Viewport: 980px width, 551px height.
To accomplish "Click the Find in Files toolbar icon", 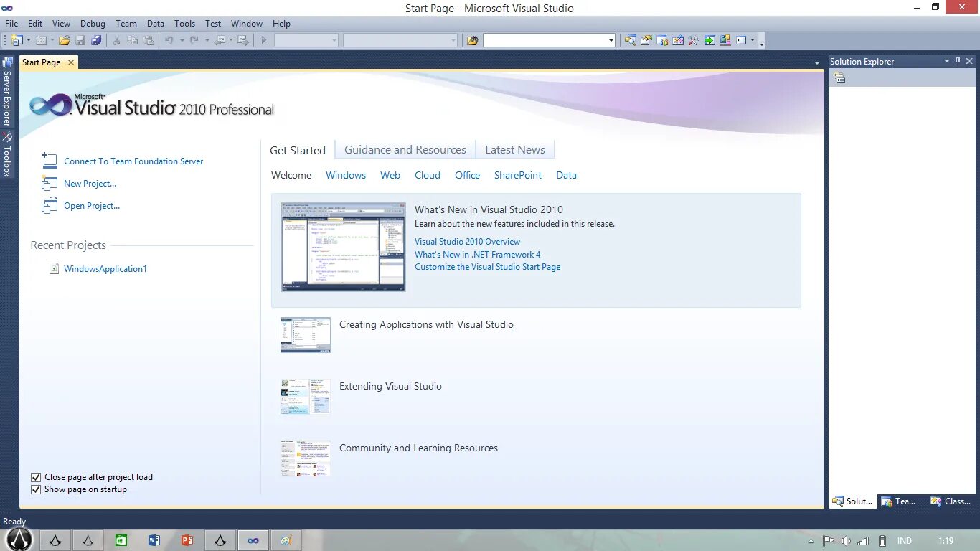I will [x=472, y=40].
